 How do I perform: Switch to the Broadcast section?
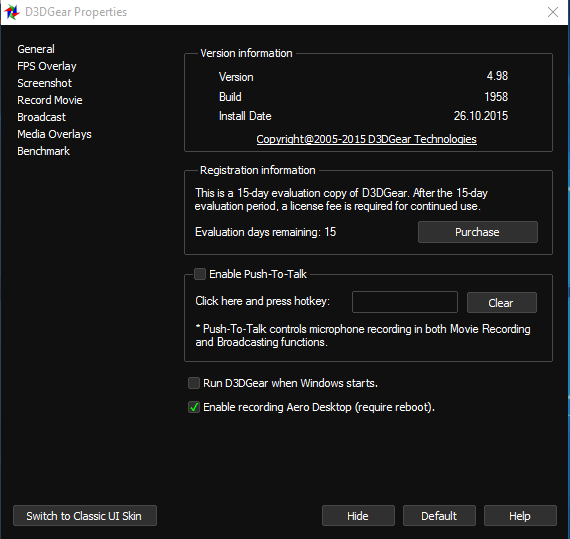[x=41, y=117]
